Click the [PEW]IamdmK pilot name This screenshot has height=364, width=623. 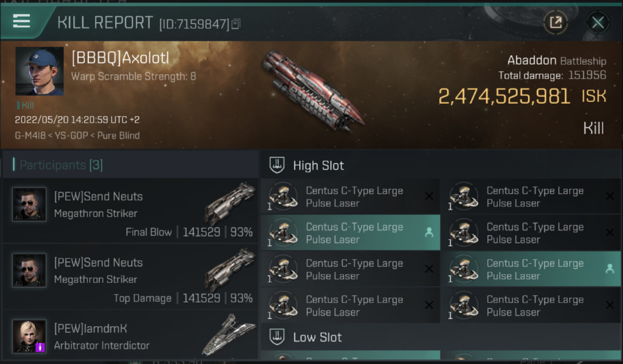click(x=90, y=329)
